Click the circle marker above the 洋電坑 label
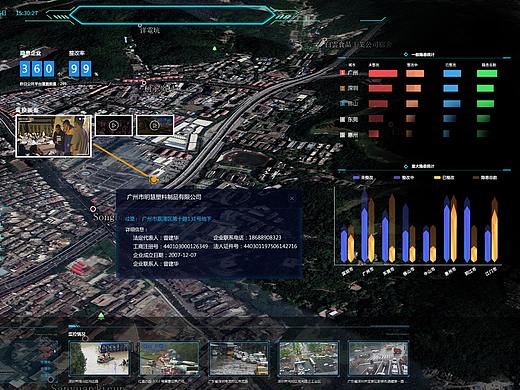This screenshot has width=520, height=390. 140,25
